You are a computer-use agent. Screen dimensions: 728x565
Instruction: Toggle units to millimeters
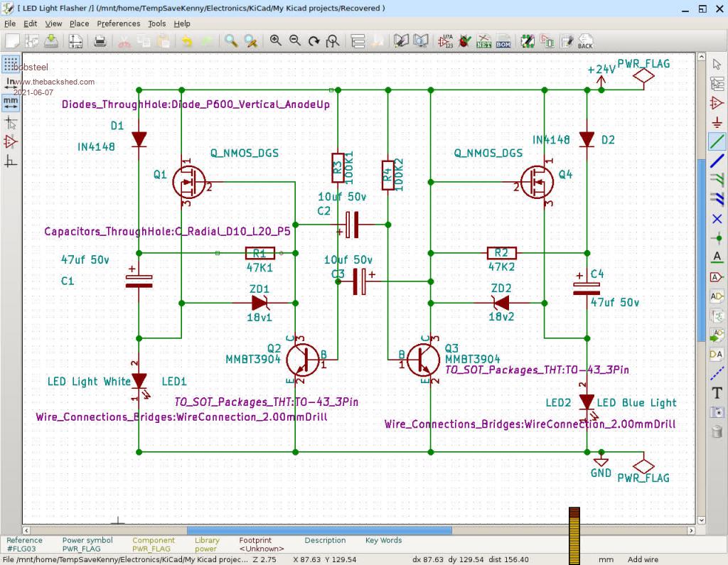pyautogui.click(x=11, y=102)
